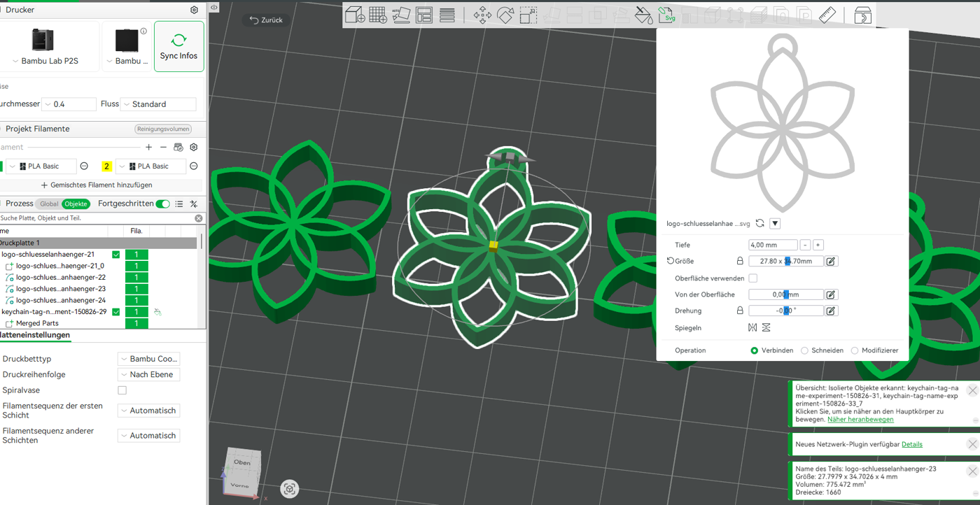Viewport: 980px width, 505px height.
Task: Decrease Tiefe with the minus button
Action: click(x=805, y=245)
